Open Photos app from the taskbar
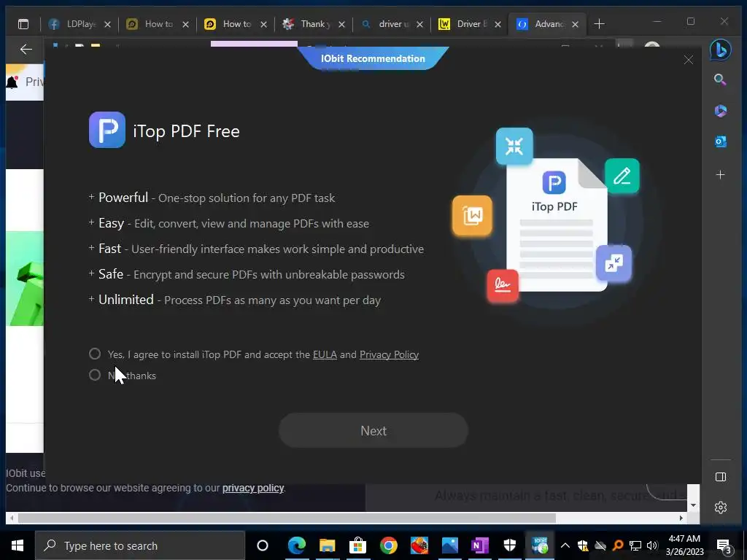The width and height of the screenshot is (747, 560). coord(449,545)
